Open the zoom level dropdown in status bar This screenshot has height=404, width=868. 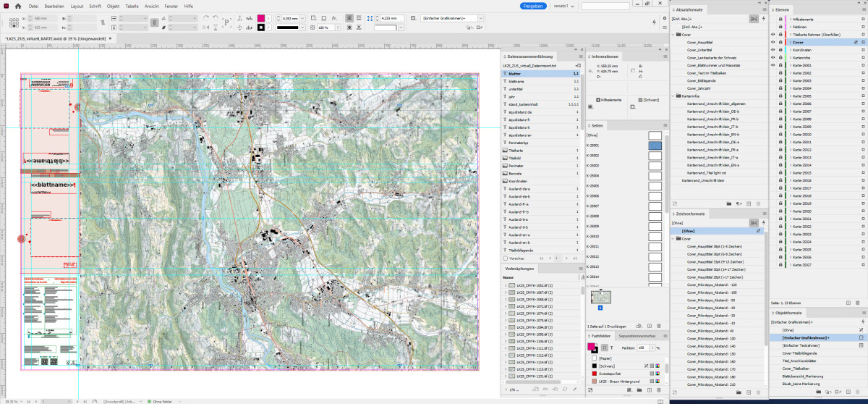(22, 402)
